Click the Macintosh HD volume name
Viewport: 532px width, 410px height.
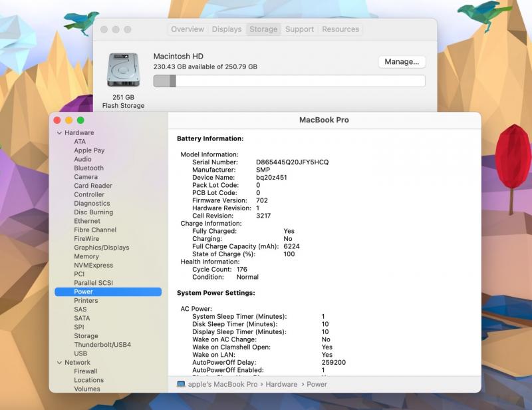tap(178, 56)
